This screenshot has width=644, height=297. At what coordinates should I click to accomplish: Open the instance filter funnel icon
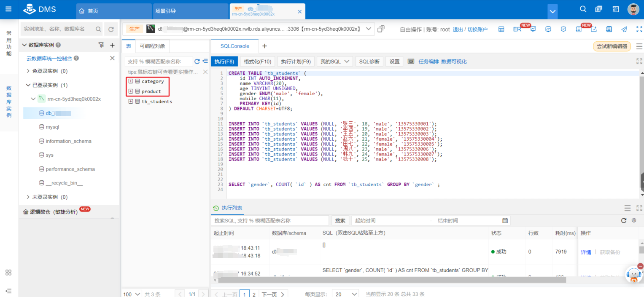pos(101,45)
